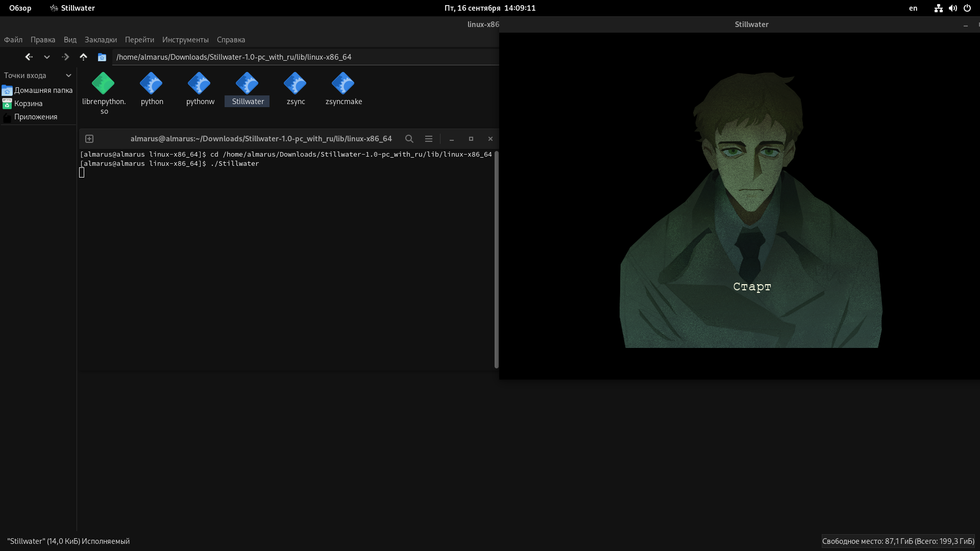The width and height of the screenshot is (980, 551).
Task: Click the hamburger menu icon in terminal
Action: coord(429,139)
